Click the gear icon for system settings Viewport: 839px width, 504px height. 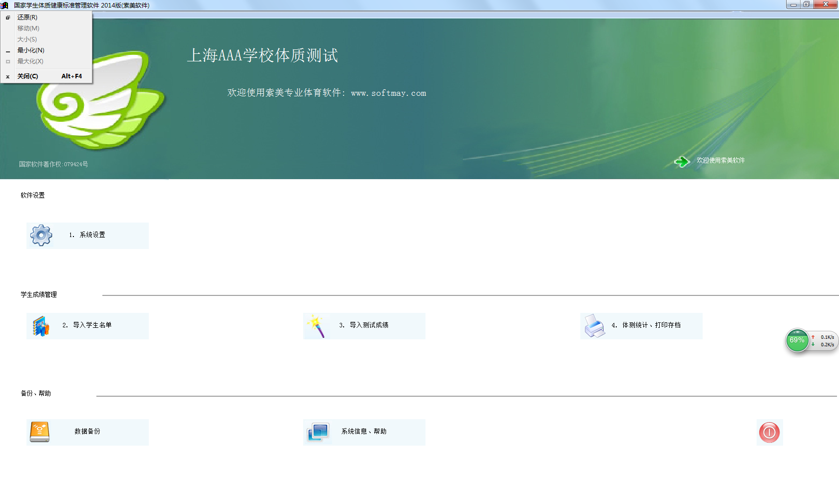click(41, 235)
